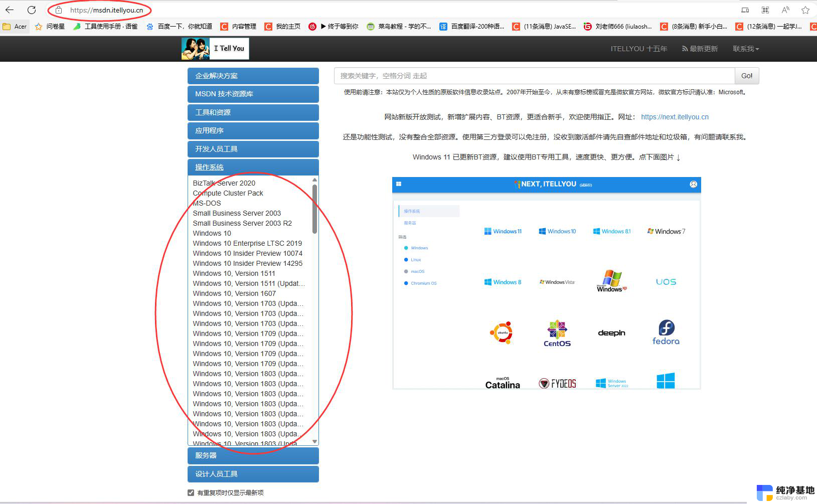Click the I Tell You site logo
817x504 pixels.
point(215,49)
